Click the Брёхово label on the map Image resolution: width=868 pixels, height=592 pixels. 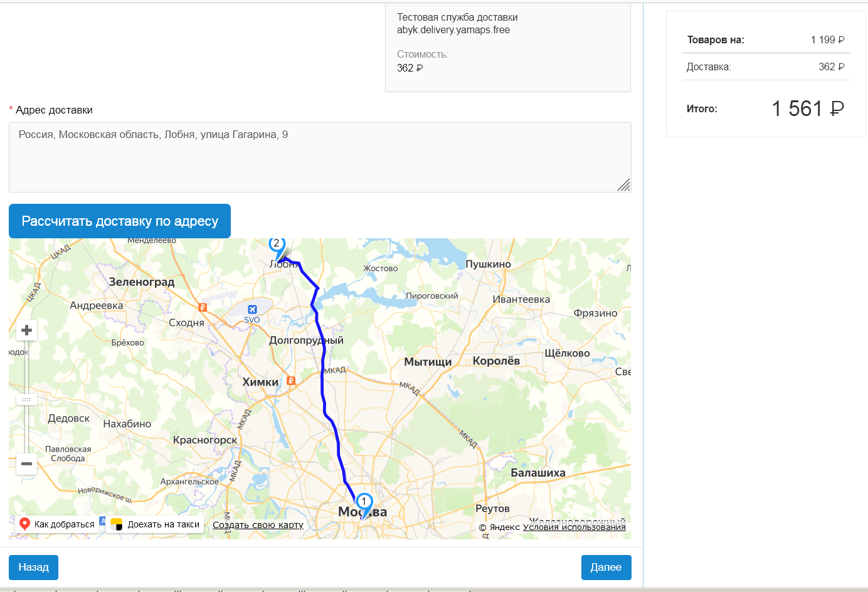(x=128, y=342)
